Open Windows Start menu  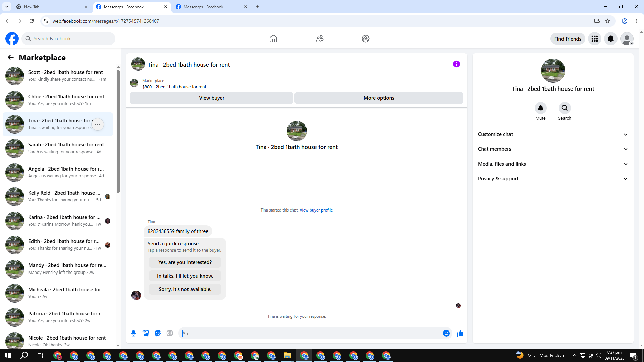coord(8,355)
